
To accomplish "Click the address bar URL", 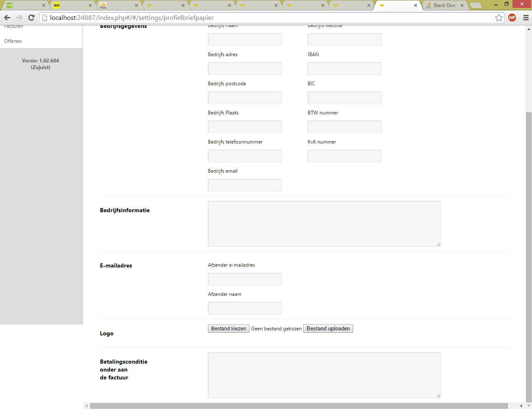I will point(132,17).
